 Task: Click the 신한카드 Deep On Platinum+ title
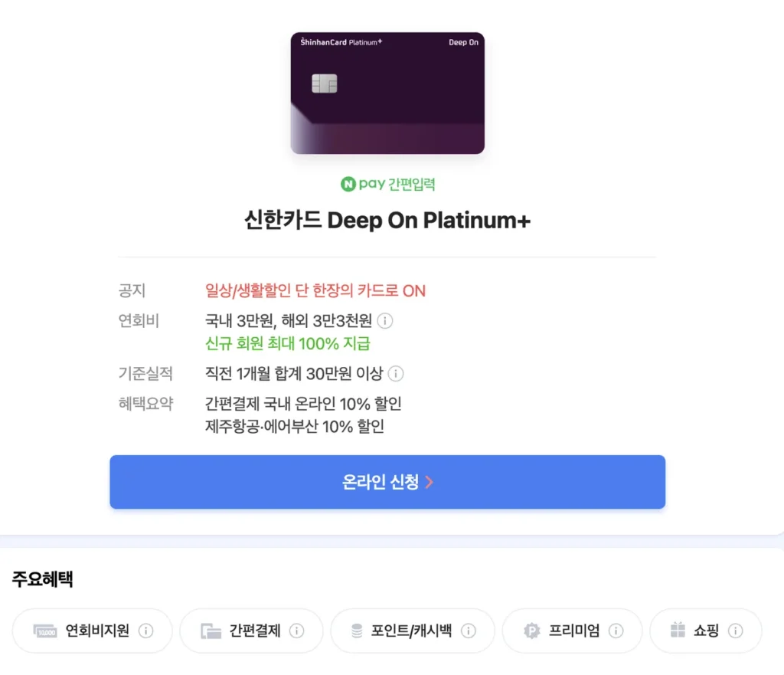(387, 220)
